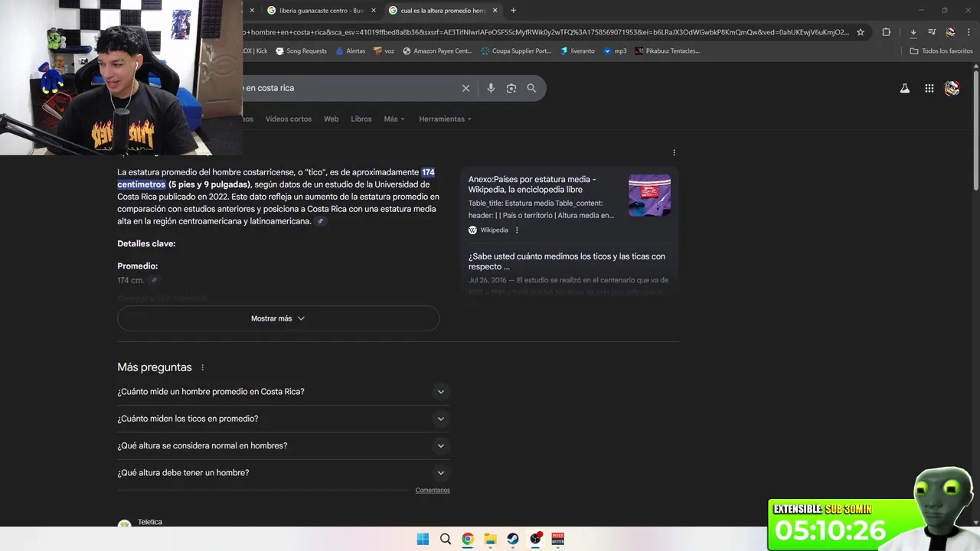The image size is (980, 551).
Task: Expand '¿Cuánto mide un hombre promedio en Costa Rica?'
Action: point(283,392)
